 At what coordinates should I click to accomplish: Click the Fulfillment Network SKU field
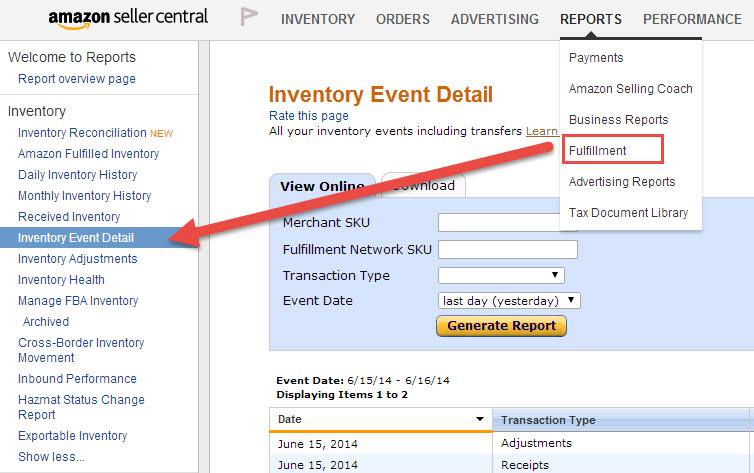tap(507, 249)
